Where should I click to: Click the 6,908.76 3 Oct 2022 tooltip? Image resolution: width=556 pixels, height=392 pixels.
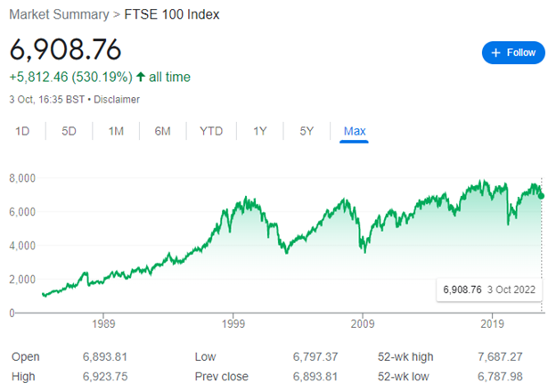(x=487, y=290)
